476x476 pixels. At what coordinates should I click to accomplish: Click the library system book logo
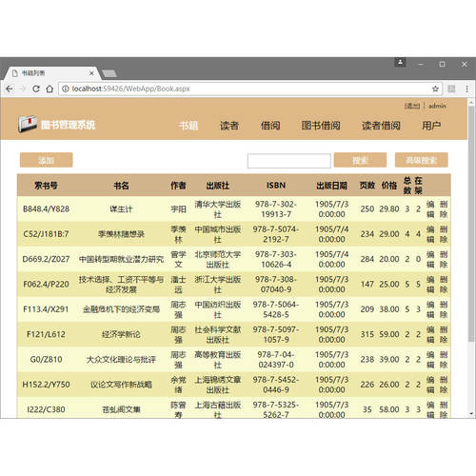pyautogui.click(x=28, y=124)
